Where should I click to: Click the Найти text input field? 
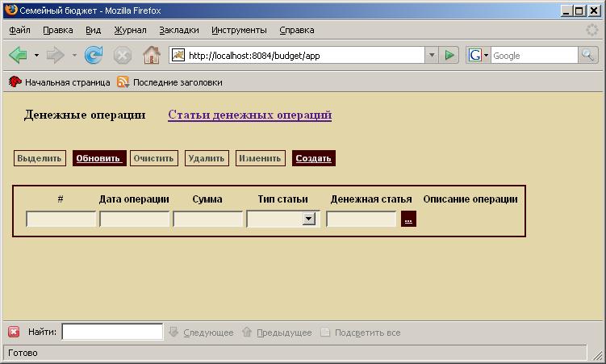point(112,332)
